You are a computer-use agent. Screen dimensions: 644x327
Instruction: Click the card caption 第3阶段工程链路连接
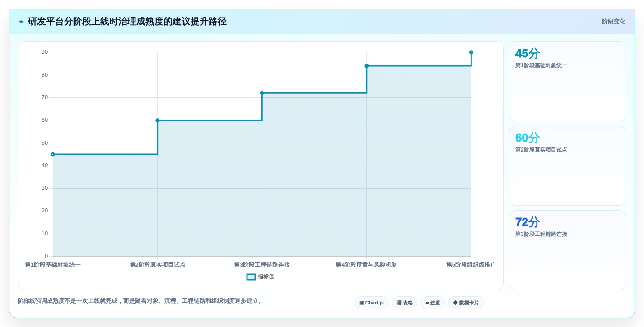pyautogui.click(x=541, y=234)
